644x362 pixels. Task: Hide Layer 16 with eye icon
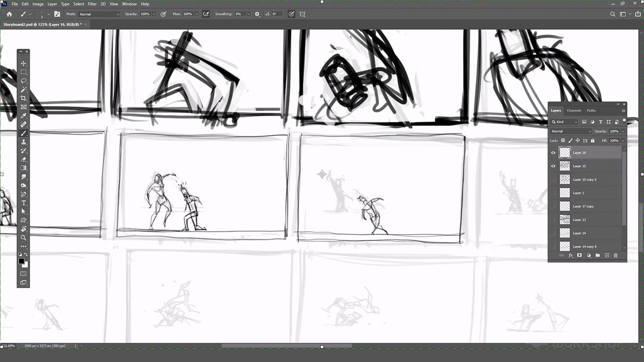[553, 153]
